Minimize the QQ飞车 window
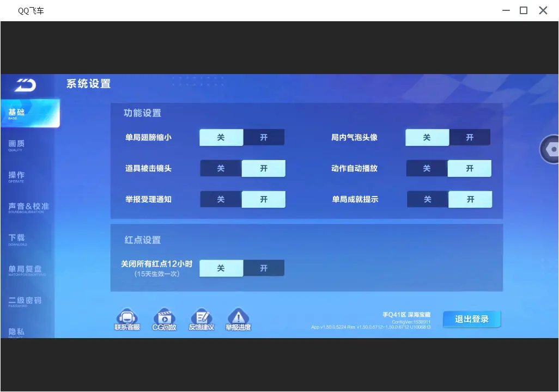The image size is (559, 392). click(x=506, y=10)
